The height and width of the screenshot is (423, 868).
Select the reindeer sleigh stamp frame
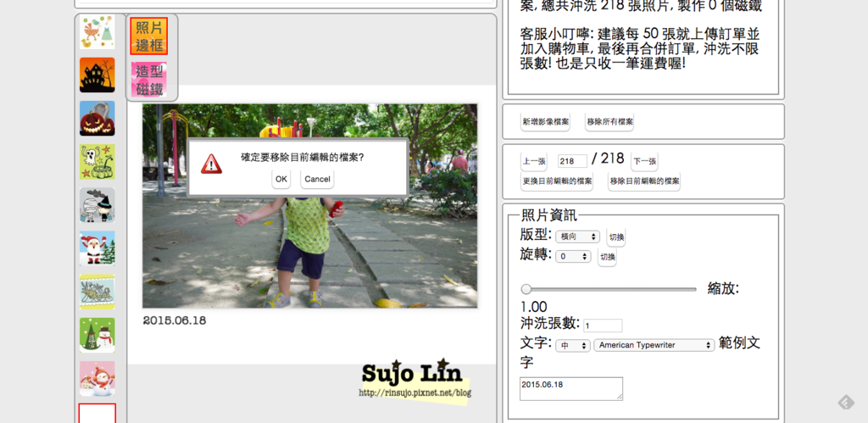click(x=97, y=292)
